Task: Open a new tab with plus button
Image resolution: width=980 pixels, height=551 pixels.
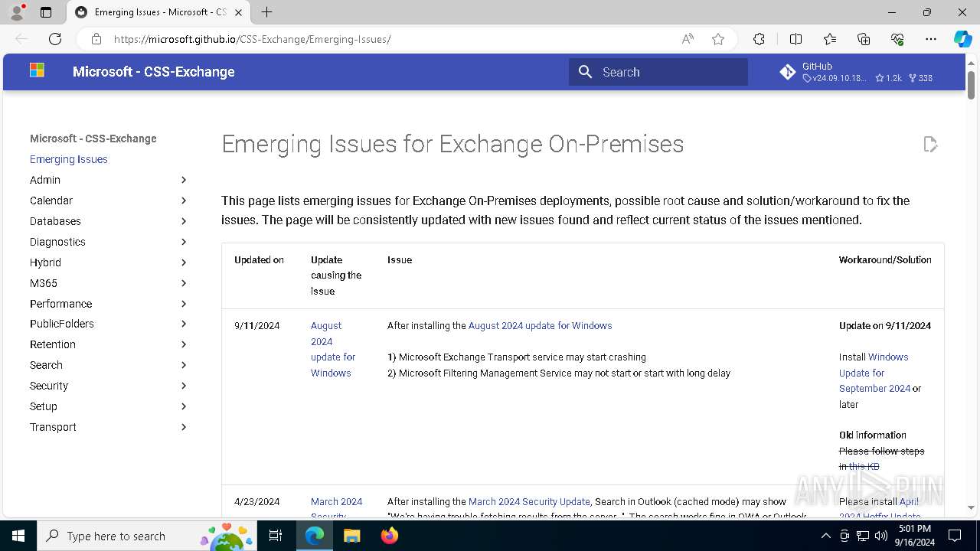Action: coord(266,12)
